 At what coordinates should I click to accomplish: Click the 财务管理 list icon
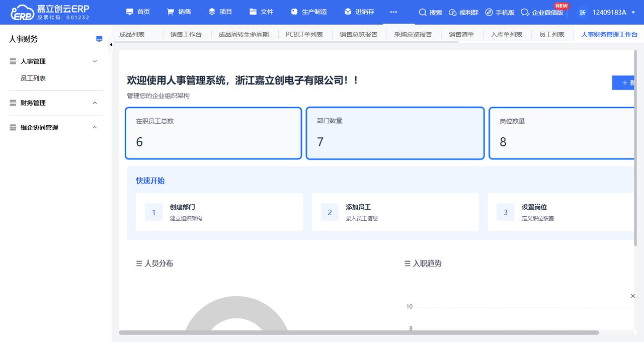(x=13, y=103)
